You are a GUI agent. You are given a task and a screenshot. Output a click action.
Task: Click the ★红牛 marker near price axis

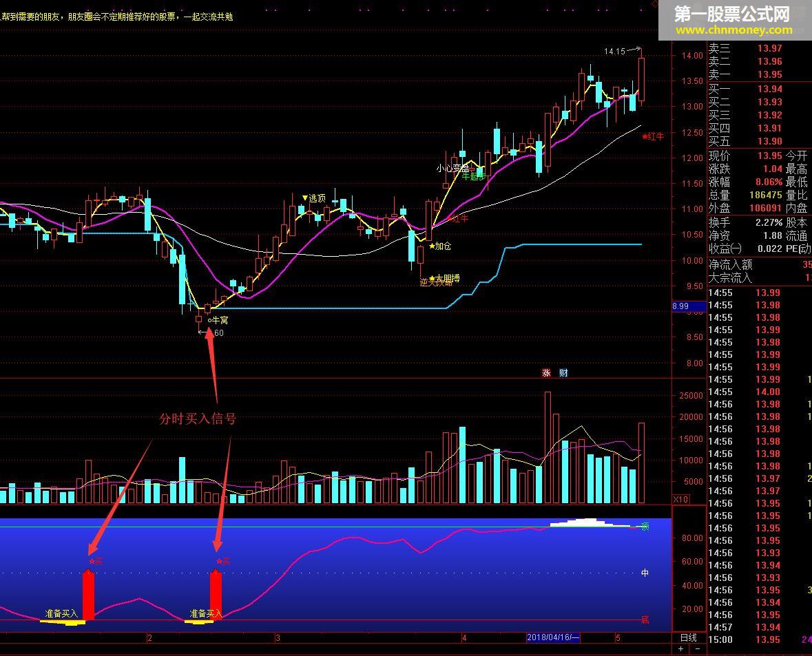click(653, 137)
